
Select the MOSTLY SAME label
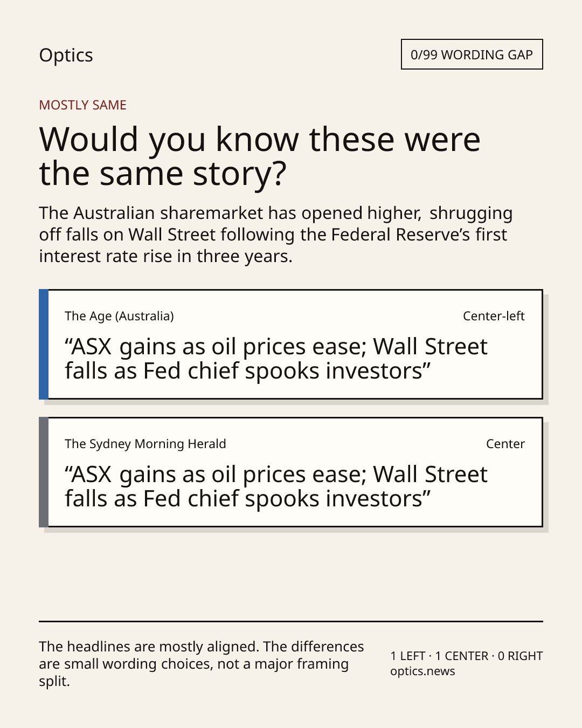pyautogui.click(x=82, y=105)
